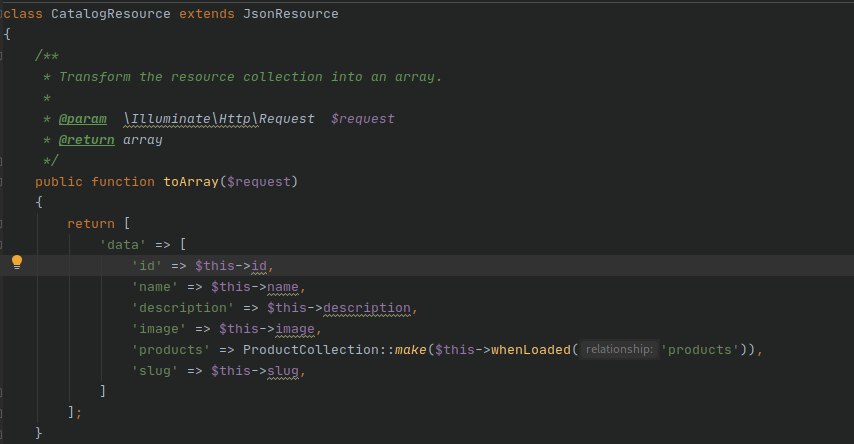The height and width of the screenshot is (444, 854).
Task: Click the underlined slug property
Action: (x=283, y=371)
